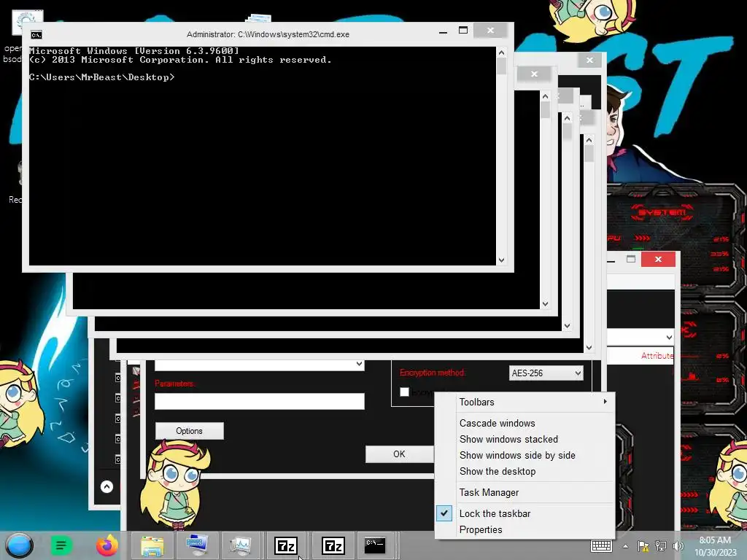The width and height of the screenshot is (747, 560).
Task: Expand the dropdown above the Attribute column
Action: [x=669, y=337]
